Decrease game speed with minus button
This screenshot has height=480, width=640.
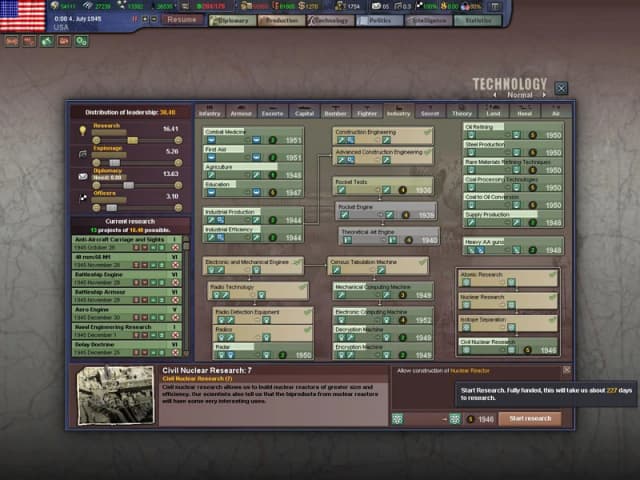(x=154, y=19)
